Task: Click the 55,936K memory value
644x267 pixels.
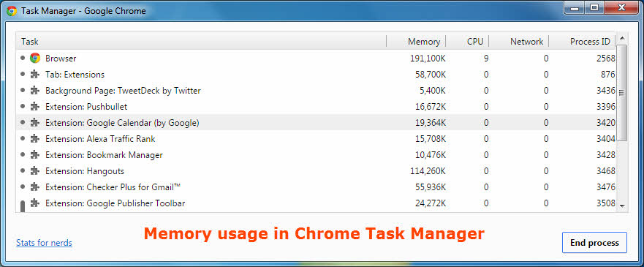Action: coord(430,187)
